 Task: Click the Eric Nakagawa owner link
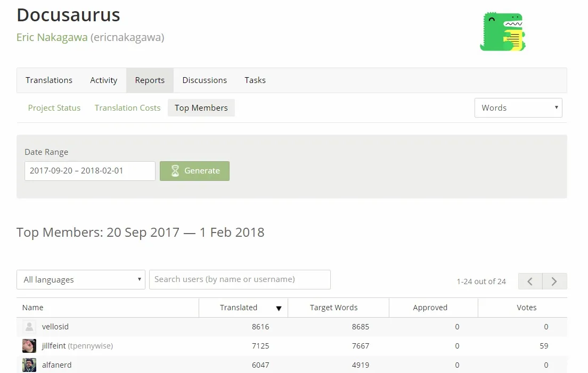click(52, 37)
